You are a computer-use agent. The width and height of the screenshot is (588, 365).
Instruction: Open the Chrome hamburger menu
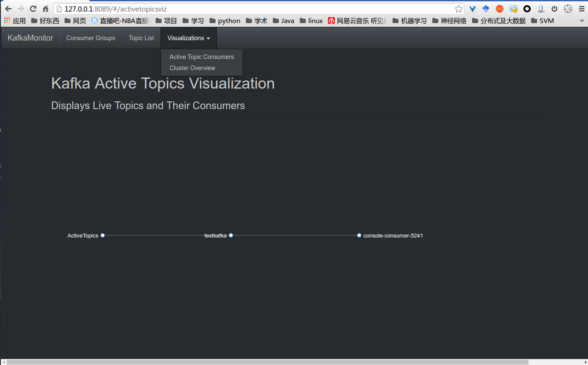581,9
